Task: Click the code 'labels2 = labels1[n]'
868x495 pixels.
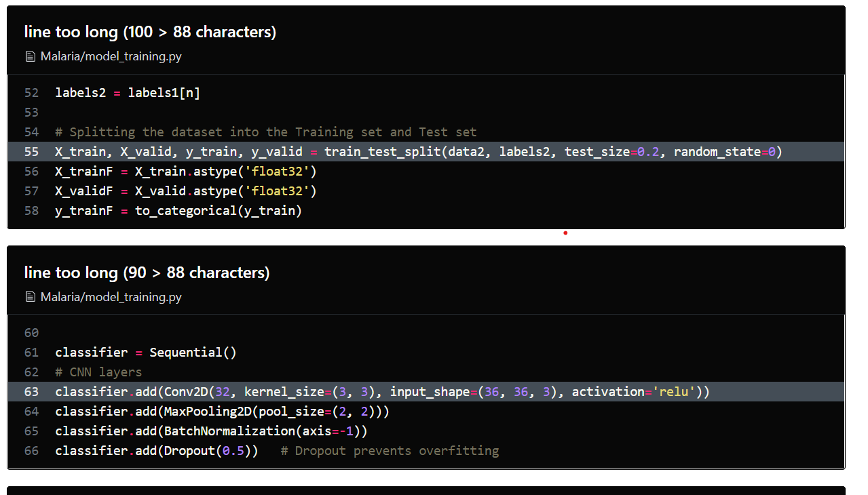Action: tap(128, 93)
